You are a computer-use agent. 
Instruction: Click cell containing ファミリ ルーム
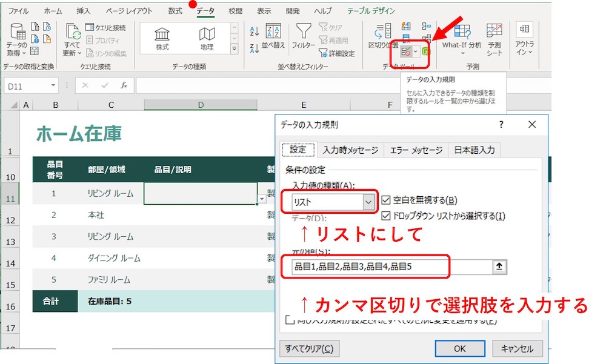pos(111,280)
